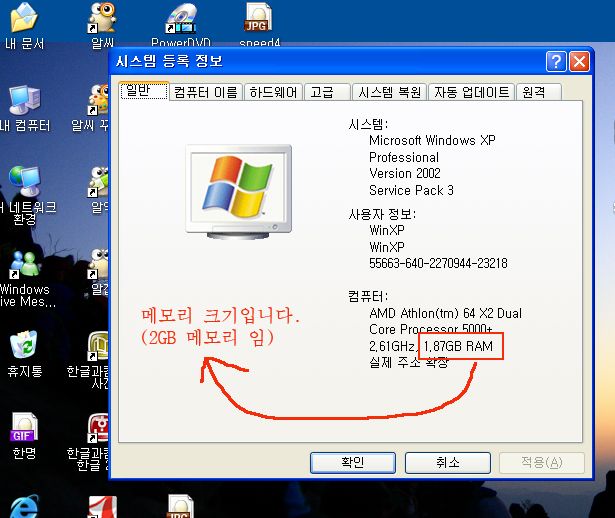Click the Windows XP monitor logo image
615x518 pixels.
click(x=238, y=192)
